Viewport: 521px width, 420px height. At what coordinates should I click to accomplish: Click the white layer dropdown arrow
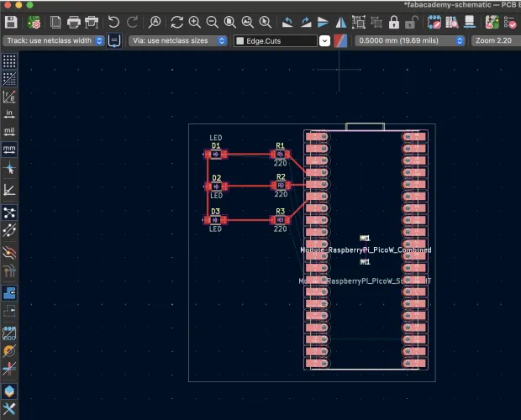click(324, 41)
